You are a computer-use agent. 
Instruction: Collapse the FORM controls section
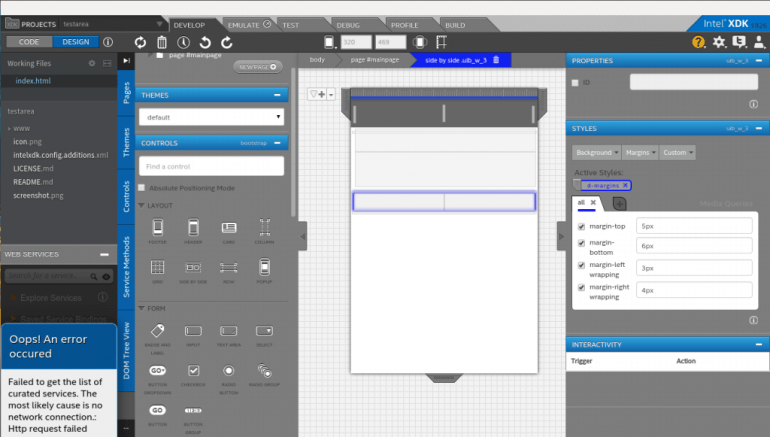click(x=141, y=308)
